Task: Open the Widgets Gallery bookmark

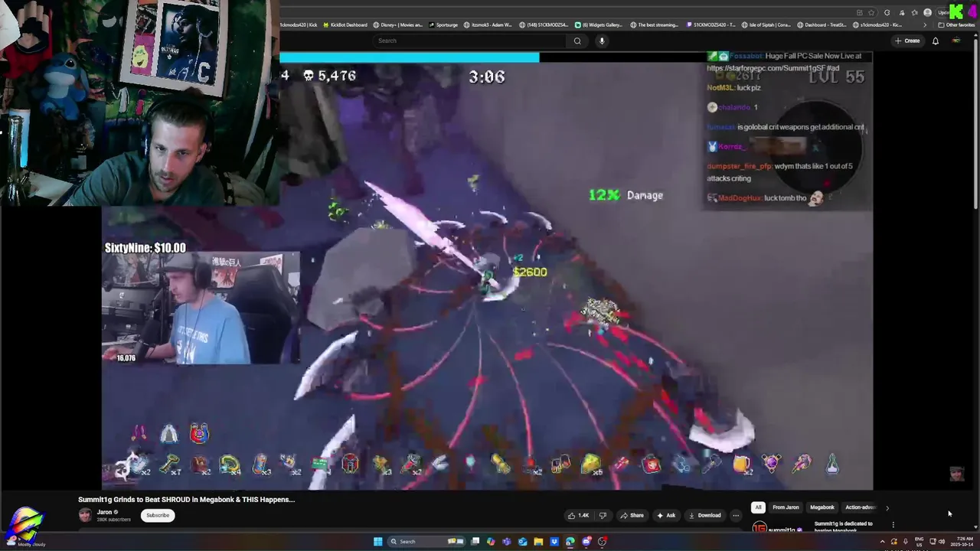Action: coord(599,24)
